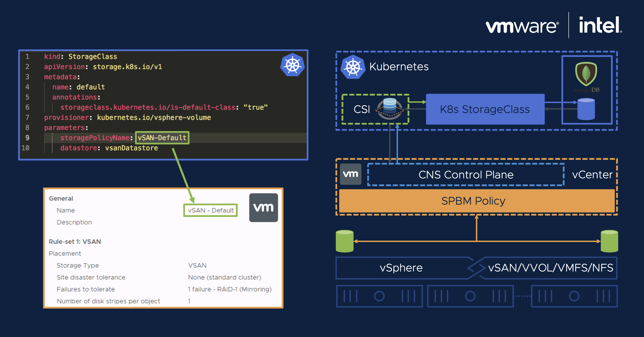Screen dimensions: 644x337
Task: Click the first server host icon
Action: [379, 296]
